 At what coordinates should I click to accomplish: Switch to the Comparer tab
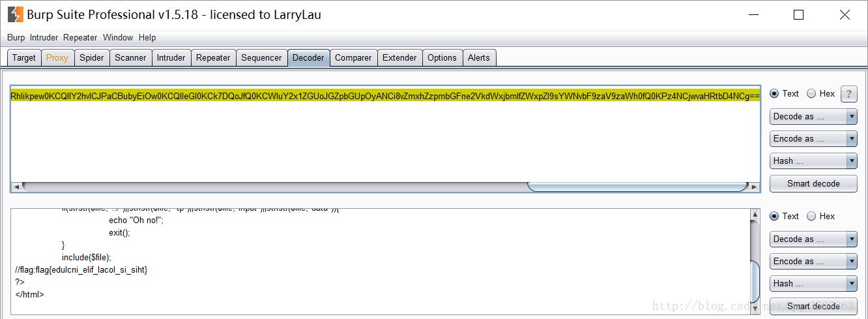click(353, 57)
